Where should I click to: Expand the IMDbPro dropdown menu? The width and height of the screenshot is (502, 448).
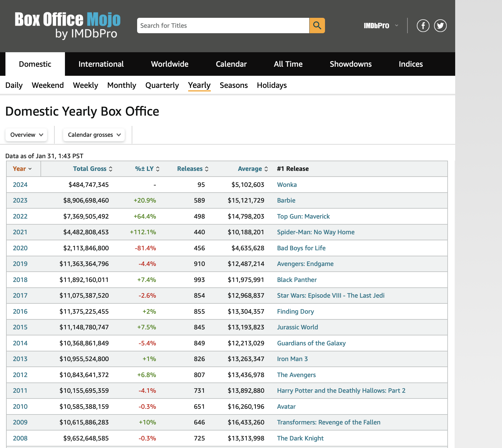381,26
